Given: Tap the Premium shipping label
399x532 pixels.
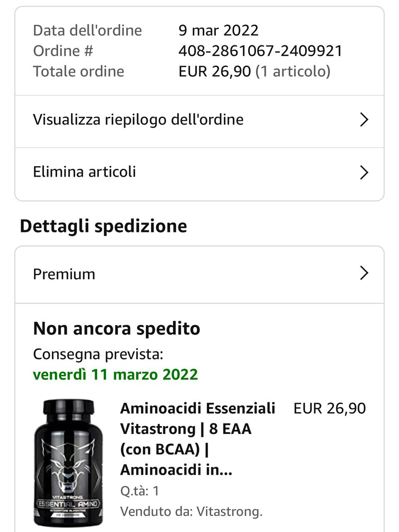Looking at the screenshot, I should (x=64, y=274).
